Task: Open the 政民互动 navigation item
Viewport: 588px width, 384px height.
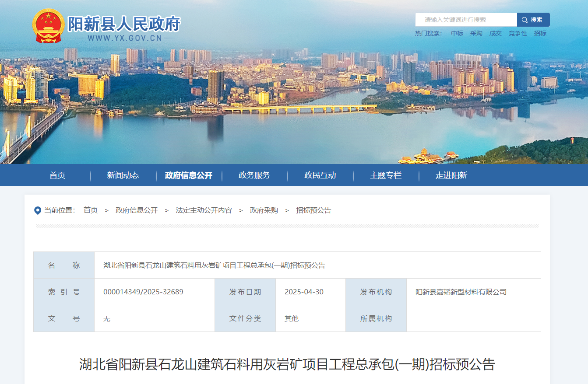Action: point(320,175)
